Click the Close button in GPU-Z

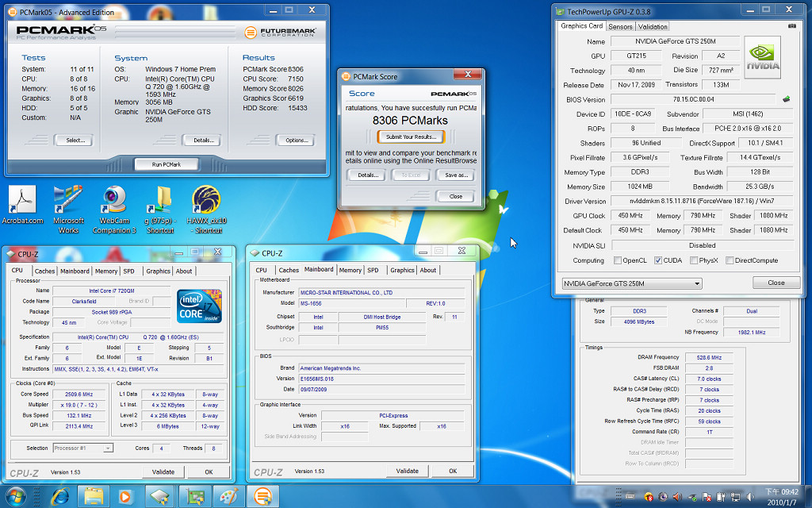coord(776,283)
